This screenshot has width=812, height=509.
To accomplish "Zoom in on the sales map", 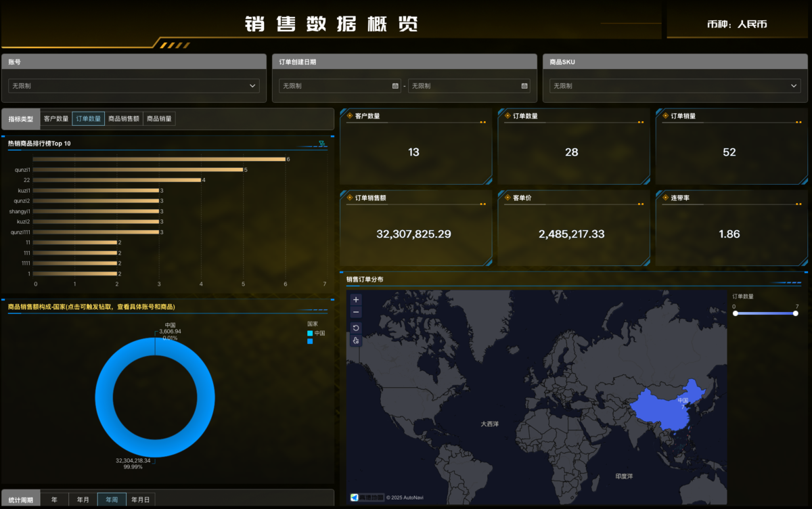I will [x=356, y=299].
